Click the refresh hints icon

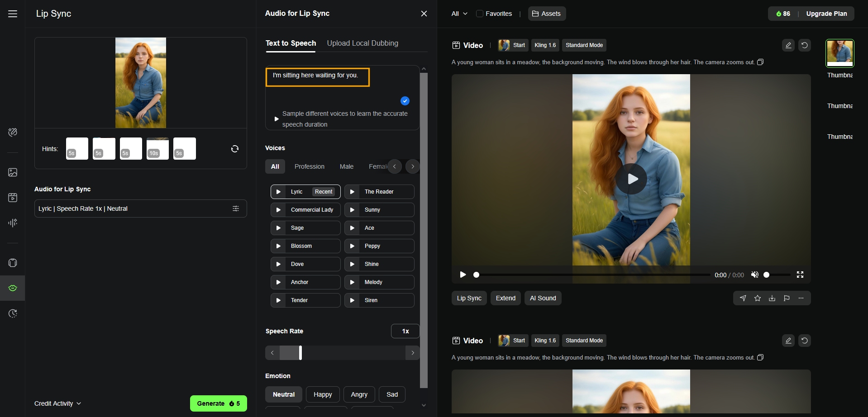tap(234, 149)
